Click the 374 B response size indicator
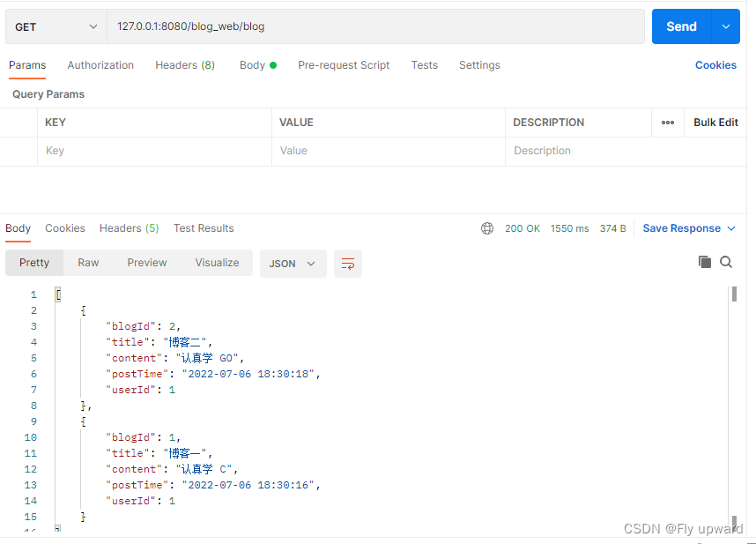Viewport: 756px width, 544px height. (x=612, y=227)
